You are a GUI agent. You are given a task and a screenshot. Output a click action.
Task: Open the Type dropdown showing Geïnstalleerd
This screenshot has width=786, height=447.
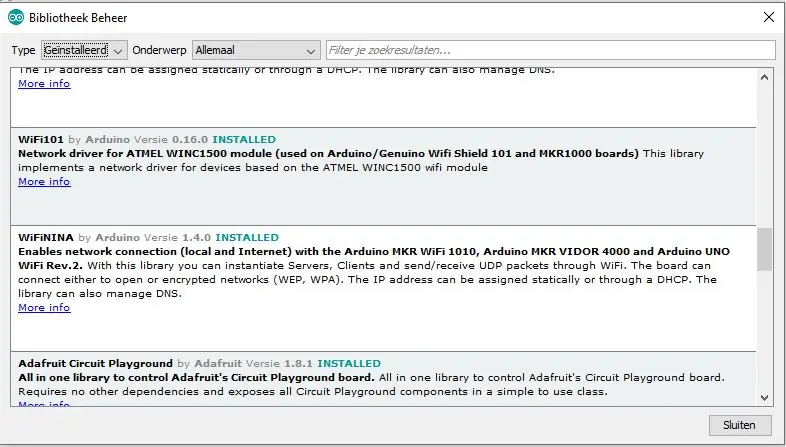coord(84,50)
